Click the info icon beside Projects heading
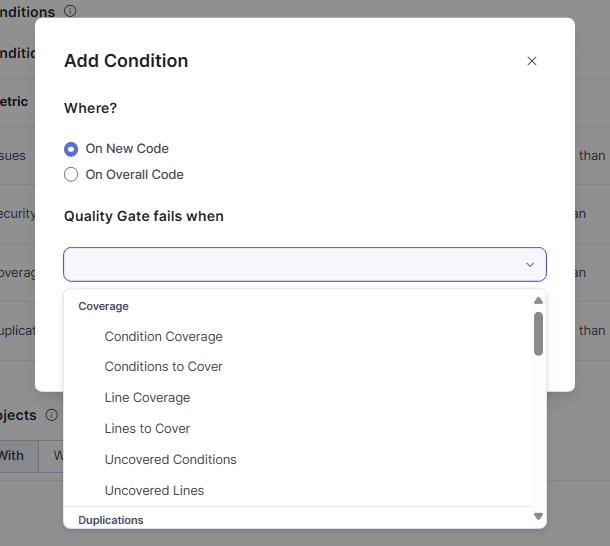The height and width of the screenshot is (546, 610). click(x=52, y=415)
